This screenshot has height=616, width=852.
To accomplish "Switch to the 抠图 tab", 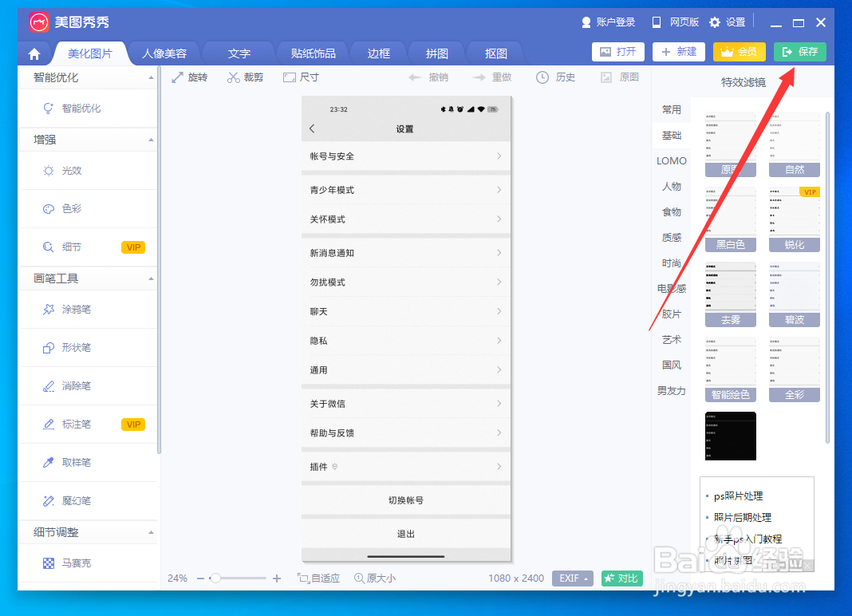I will [x=494, y=53].
